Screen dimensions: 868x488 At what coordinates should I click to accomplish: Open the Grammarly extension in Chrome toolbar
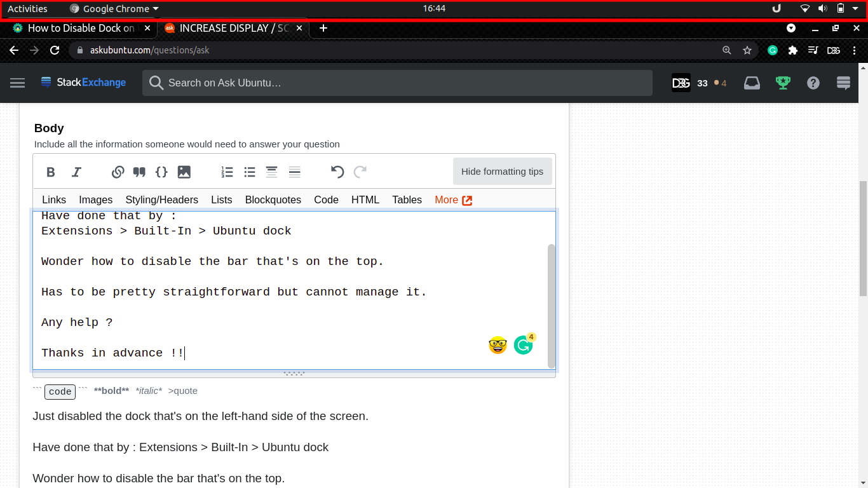tap(773, 50)
